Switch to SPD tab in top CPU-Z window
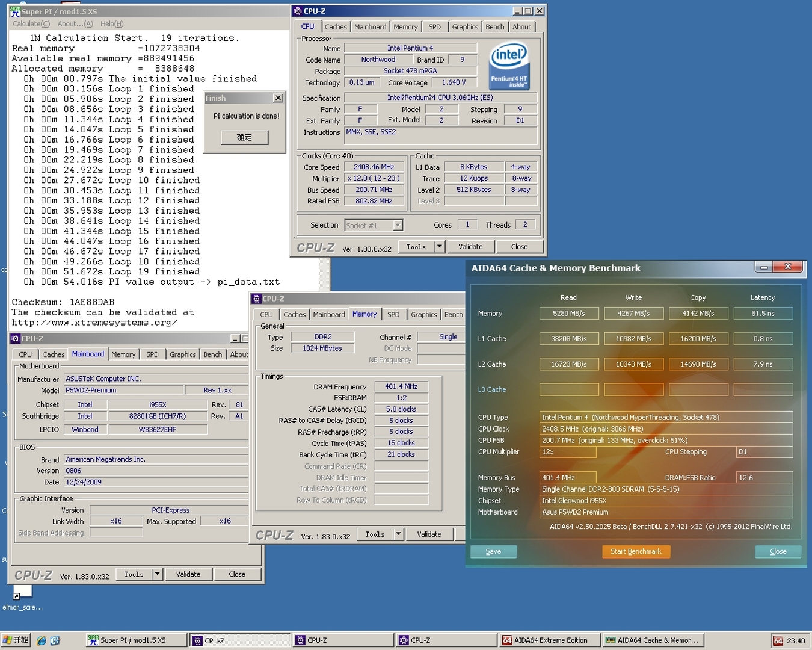This screenshot has height=650, width=812. 434,27
